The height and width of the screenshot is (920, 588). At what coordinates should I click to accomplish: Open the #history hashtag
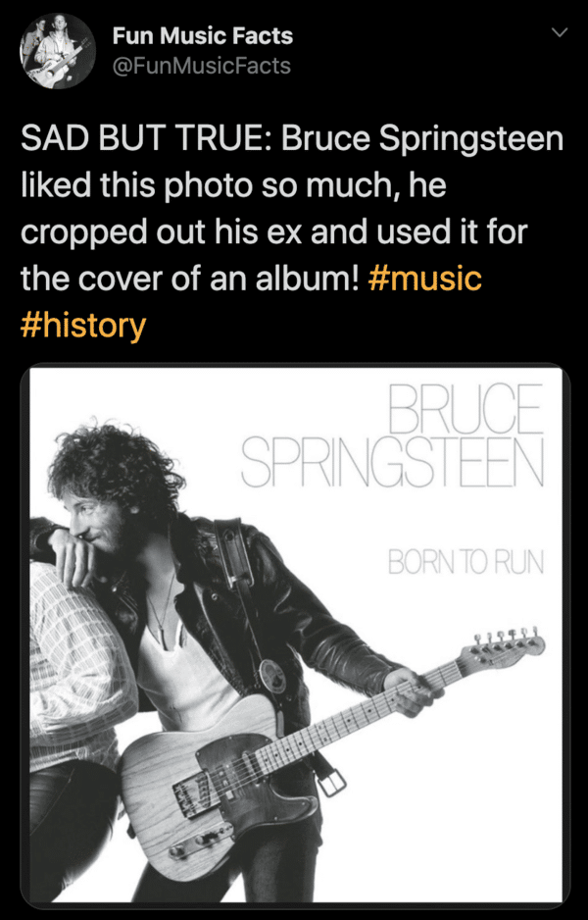click(82, 326)
